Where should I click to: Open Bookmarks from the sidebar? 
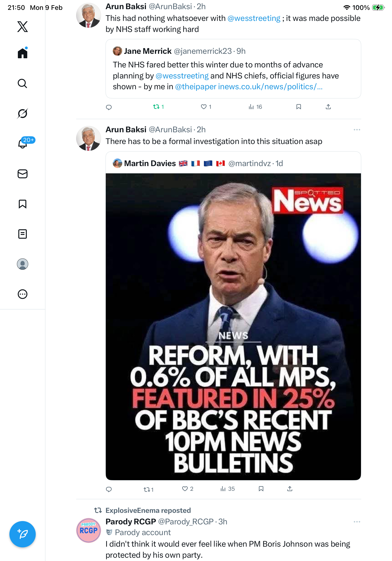[x=23, y=204]
